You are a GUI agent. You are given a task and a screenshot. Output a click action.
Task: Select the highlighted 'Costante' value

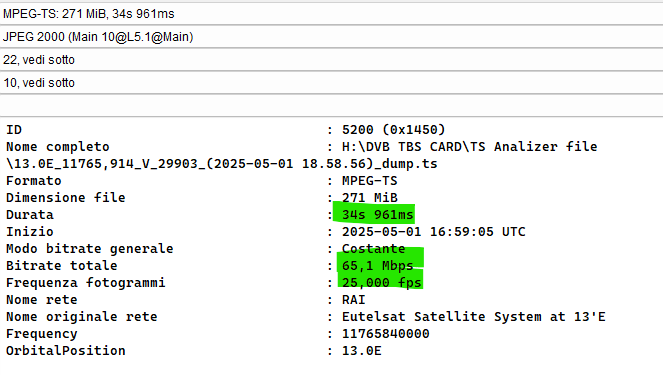[x=373, y=249]
